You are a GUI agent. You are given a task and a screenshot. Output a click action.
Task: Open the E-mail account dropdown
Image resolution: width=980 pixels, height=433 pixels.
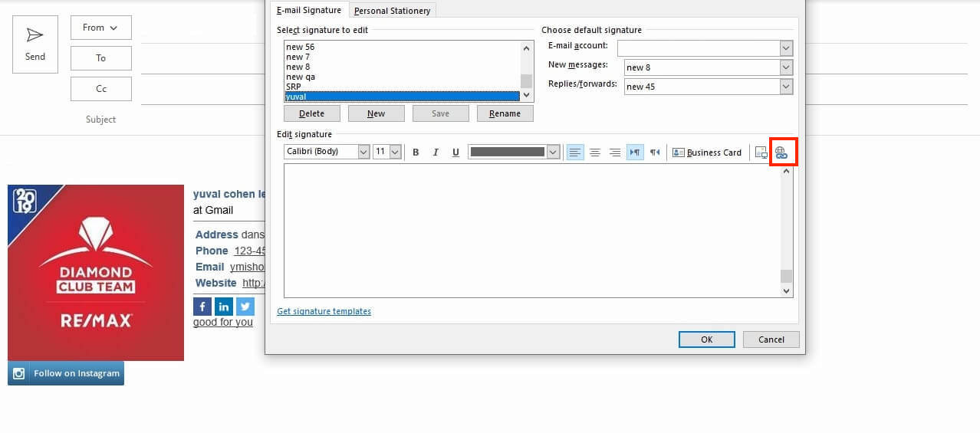[x=786, y=48]
